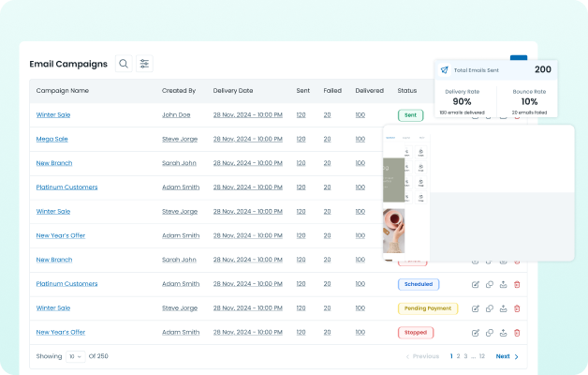The height and width of the screenshot is (375, 588).
Task: Edit the Pending Payment Winter Sale campaign
Action: 476,308
